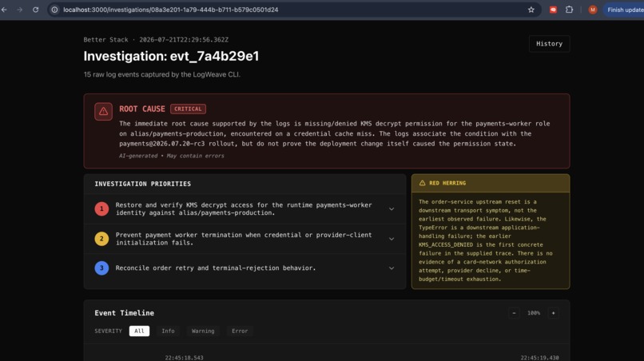Zoom in timeline with plus button
The image size is (644, 361).
(553, 313)
